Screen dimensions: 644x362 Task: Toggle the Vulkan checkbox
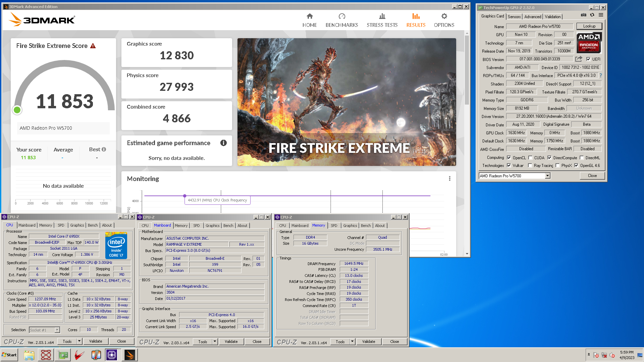coord(509,165)
